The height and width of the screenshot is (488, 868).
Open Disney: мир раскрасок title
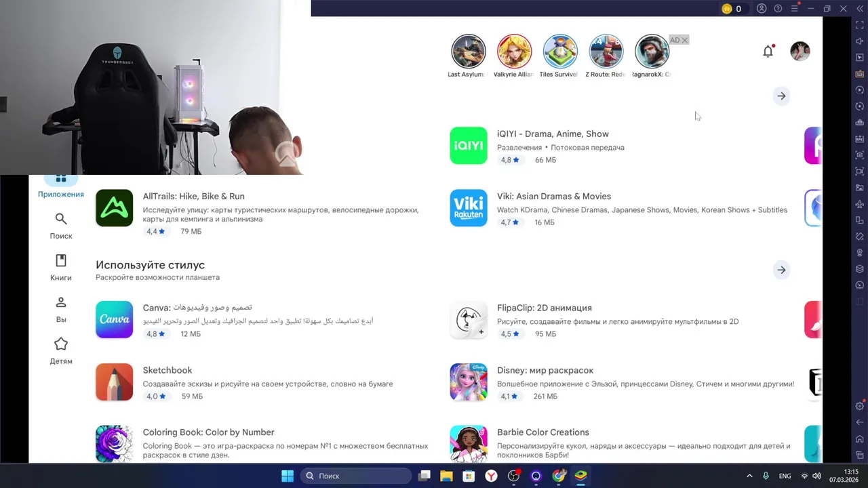pyautogui.click(x=545, y=370)
